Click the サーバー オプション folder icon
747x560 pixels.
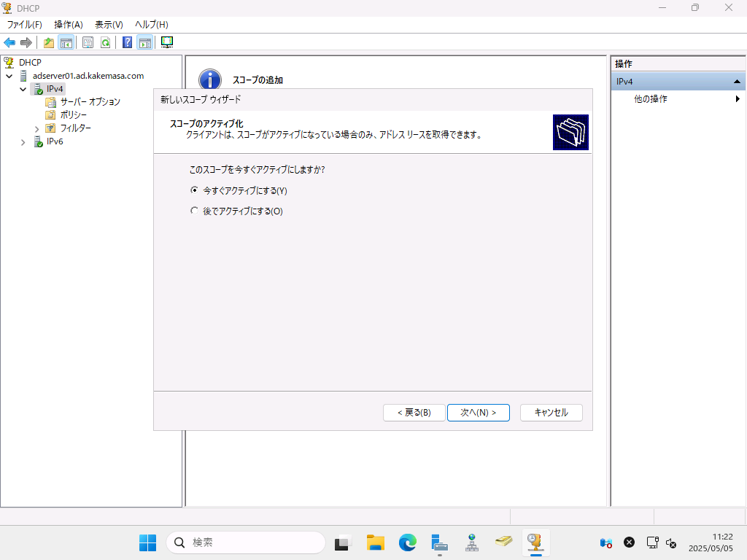tap(50, 102)
